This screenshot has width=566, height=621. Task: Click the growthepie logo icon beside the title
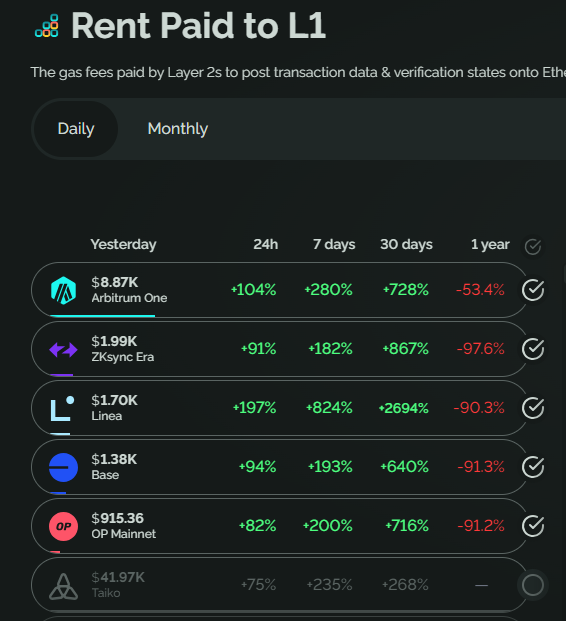[x=47, y=26]
